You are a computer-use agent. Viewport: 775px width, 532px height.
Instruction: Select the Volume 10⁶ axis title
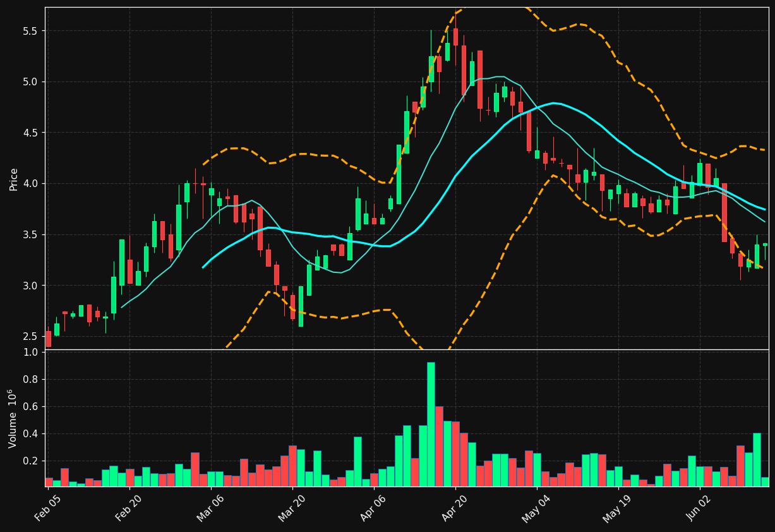tap(13, 418)
